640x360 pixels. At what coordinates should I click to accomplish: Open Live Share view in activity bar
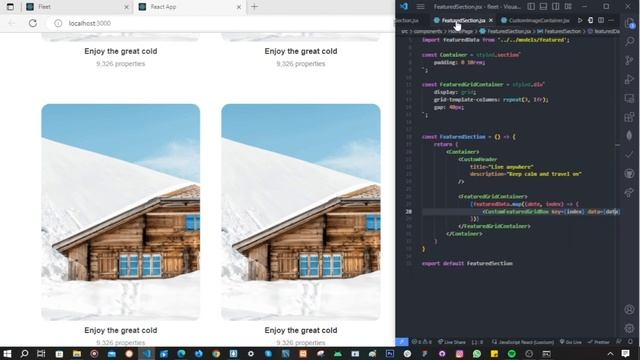tap(629, 192)
